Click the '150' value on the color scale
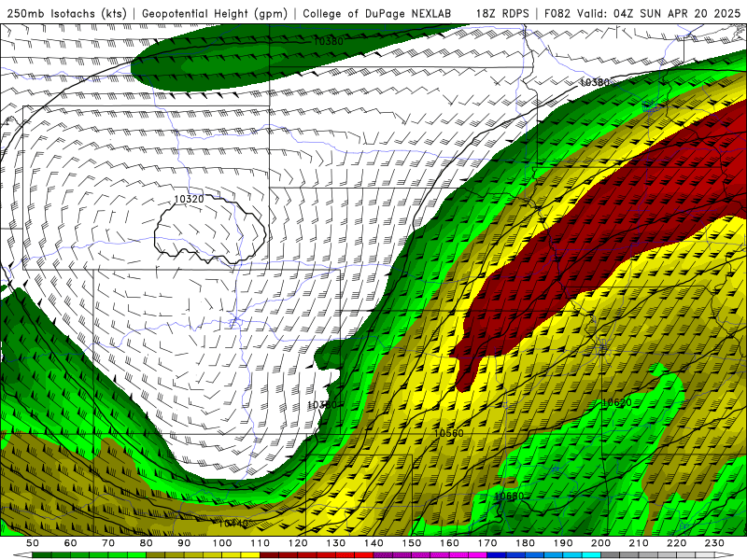 (412, 543)
